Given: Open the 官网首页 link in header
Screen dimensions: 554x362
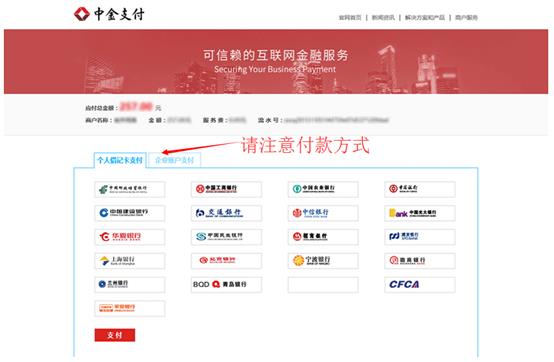Looking at the screenshot, I should point(350,17).
